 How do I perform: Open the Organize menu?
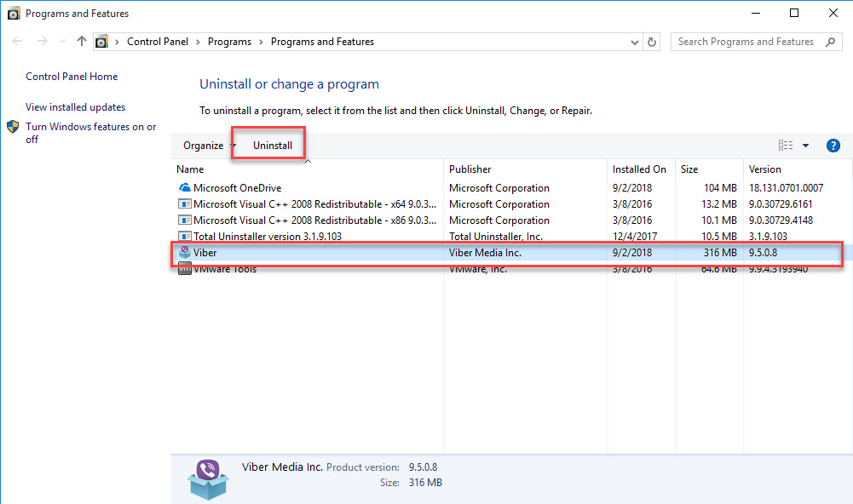coord(209,146)
